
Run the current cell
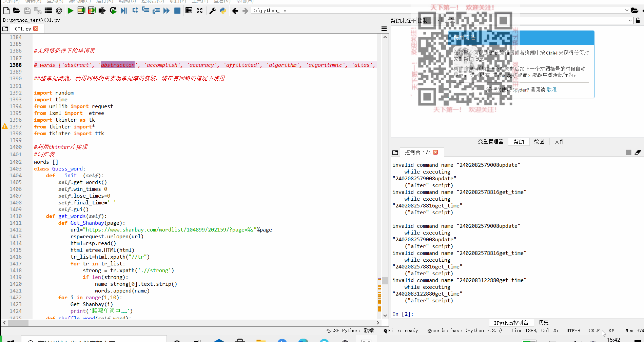tap(81, 11)
